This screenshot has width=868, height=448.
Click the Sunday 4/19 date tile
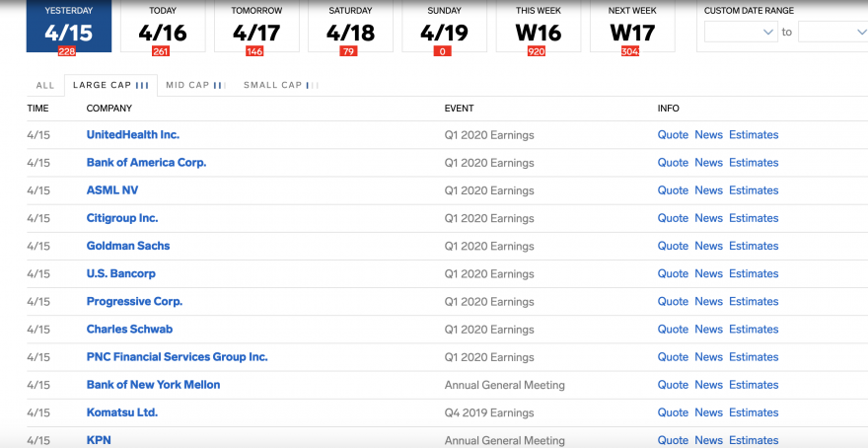click(443, 27)
